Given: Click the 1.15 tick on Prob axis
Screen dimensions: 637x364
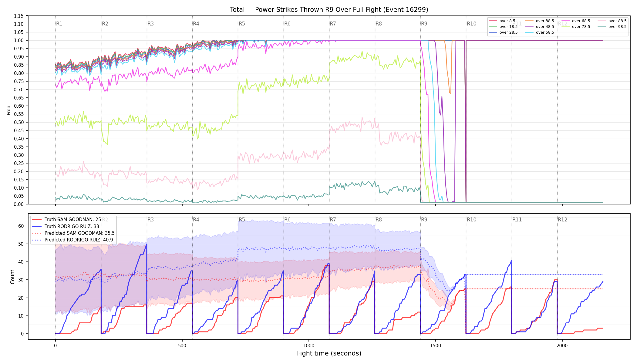Looking at the screenshot, I should (19, 16).
